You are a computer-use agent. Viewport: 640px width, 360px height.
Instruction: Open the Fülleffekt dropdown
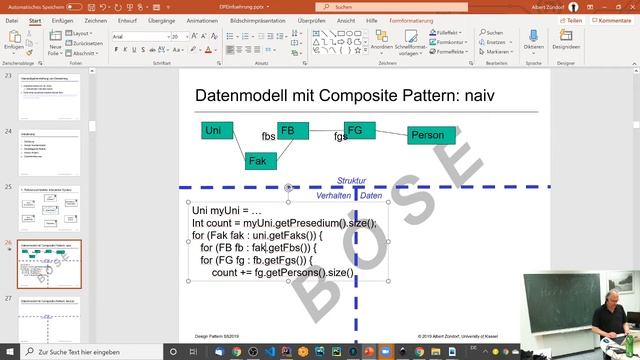(445, 33)
